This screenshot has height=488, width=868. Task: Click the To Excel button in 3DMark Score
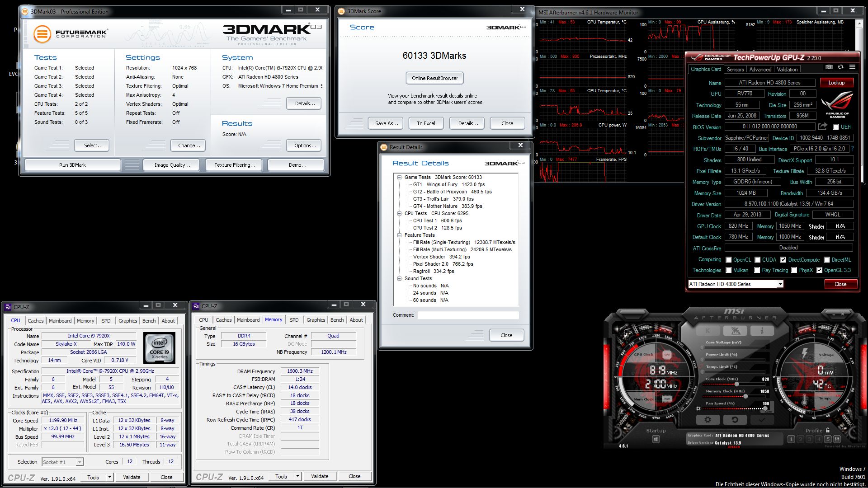click(426, 123)
